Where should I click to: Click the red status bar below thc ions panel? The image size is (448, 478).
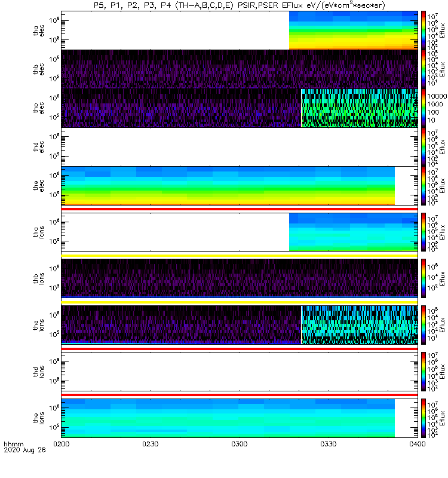pyautogui.click(x=240, y=349)
